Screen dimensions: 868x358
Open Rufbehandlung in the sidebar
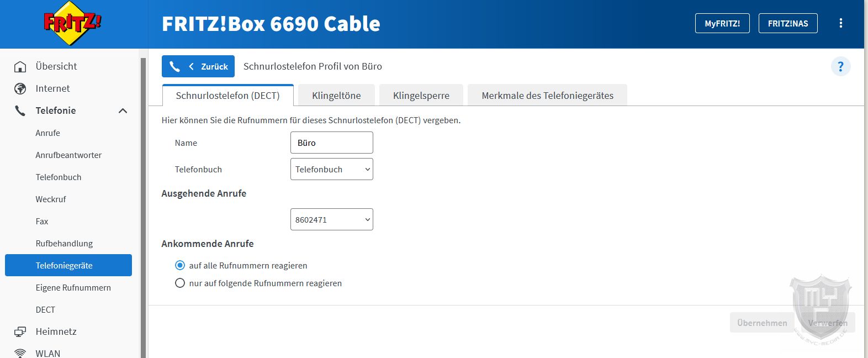pyautogui.click(x=64, y=243)
